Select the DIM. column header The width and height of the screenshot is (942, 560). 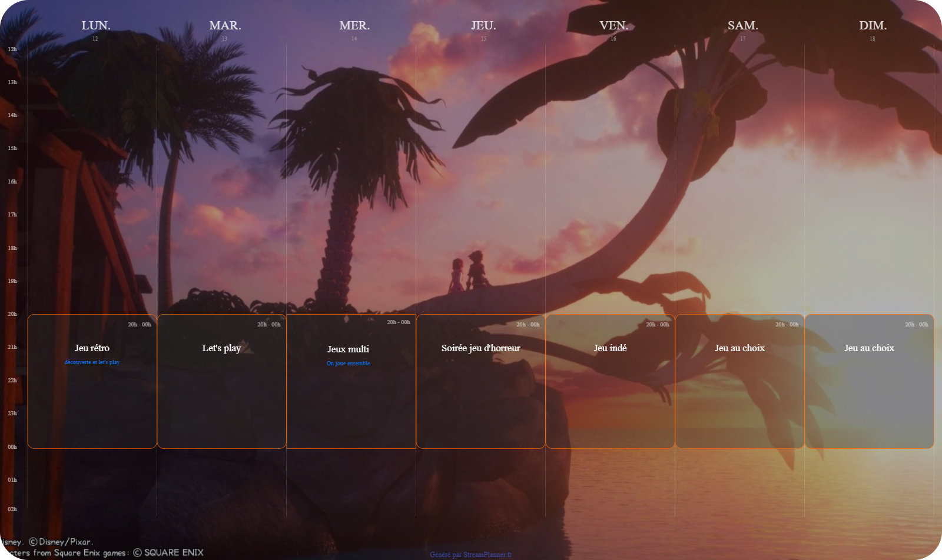pos(873,25)
